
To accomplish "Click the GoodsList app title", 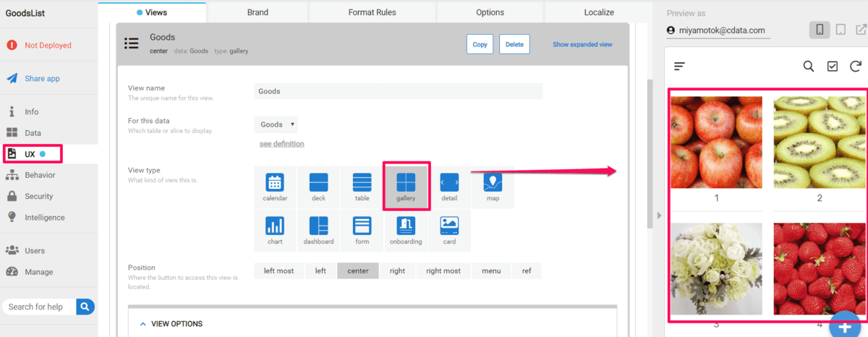I will coord(27,12).
